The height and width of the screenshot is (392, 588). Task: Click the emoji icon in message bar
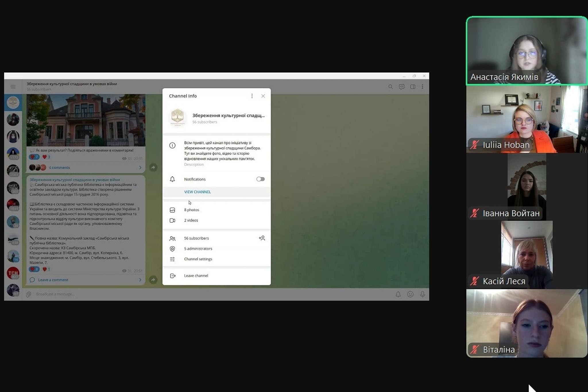click(x=410, y=294)
